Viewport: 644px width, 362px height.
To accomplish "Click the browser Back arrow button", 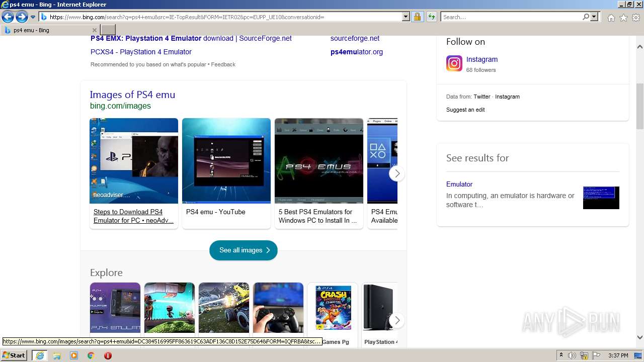I will [8, 17].
